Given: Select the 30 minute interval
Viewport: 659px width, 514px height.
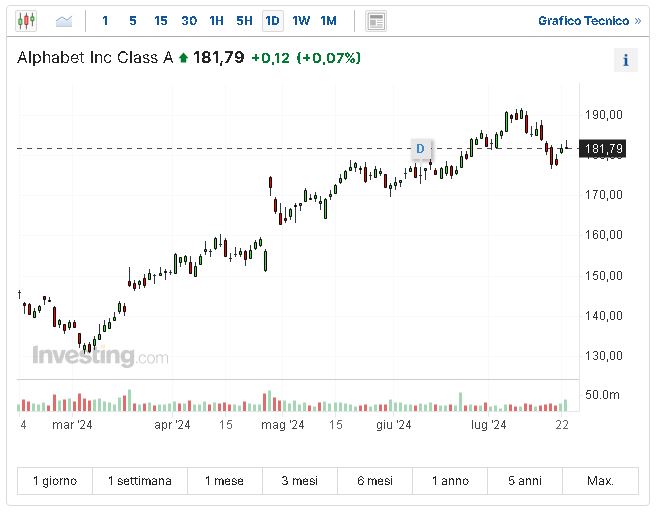Looking at the screenshot, I should [x=189, y=21].
